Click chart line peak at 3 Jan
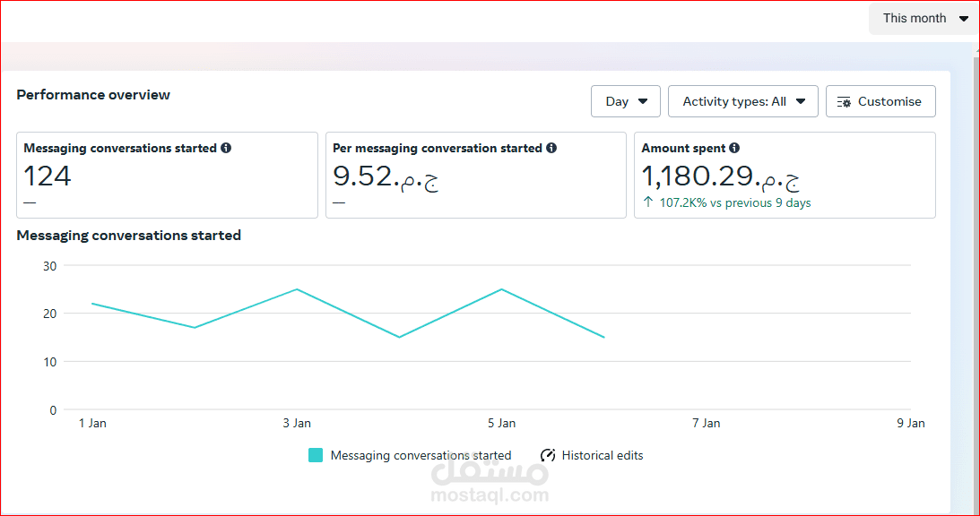980x516 pixels. click(x=297, y=289)
